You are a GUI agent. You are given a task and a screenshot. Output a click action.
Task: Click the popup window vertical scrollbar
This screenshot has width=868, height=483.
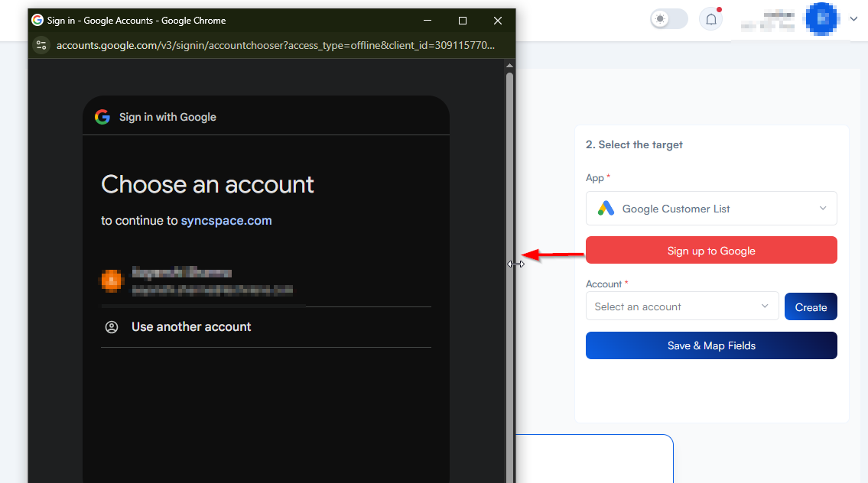click(x=510, y=229)
